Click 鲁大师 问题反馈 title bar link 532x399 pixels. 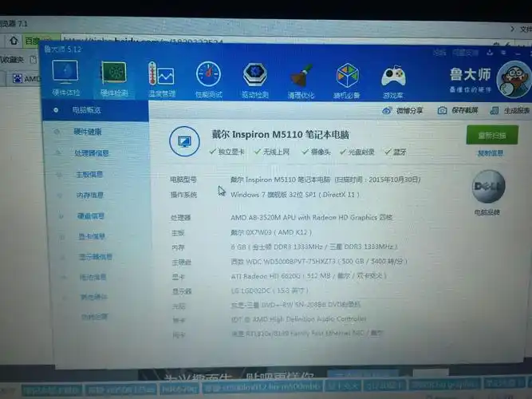[x=465, y=53]
